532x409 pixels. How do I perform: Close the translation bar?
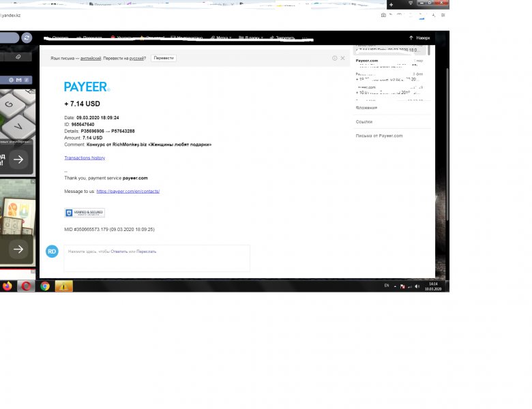click(342, 58)
